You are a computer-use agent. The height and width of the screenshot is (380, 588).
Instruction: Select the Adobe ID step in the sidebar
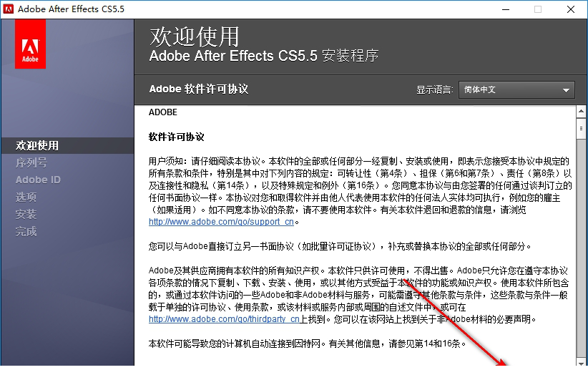(38, 180)
